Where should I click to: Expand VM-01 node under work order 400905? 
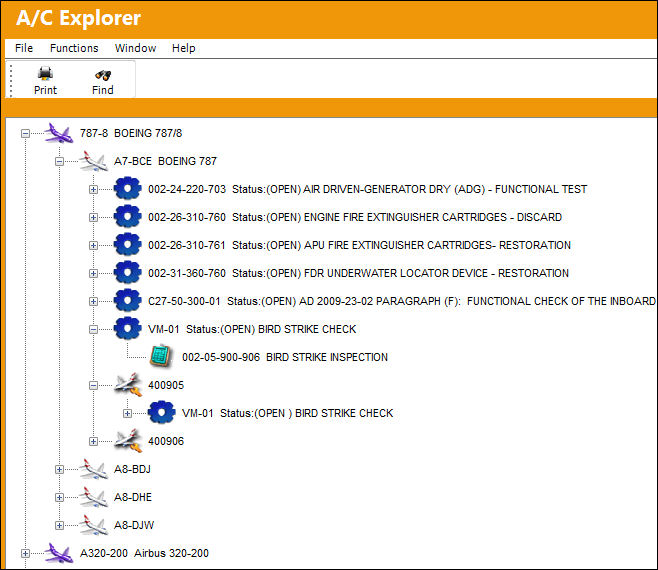click(128, 413)
